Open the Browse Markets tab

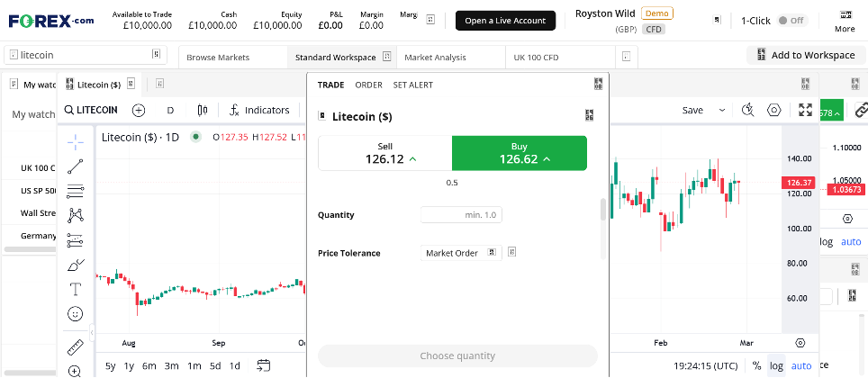click(233, 57)
